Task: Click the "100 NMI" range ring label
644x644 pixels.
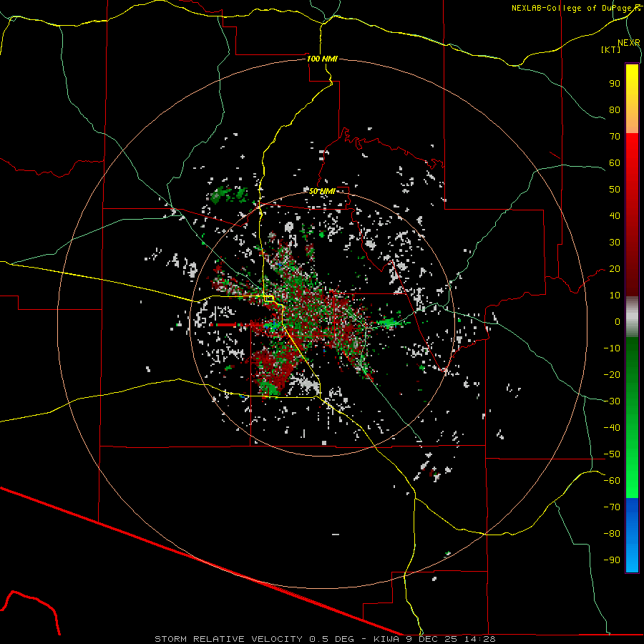Action: [x=322, y=59]
